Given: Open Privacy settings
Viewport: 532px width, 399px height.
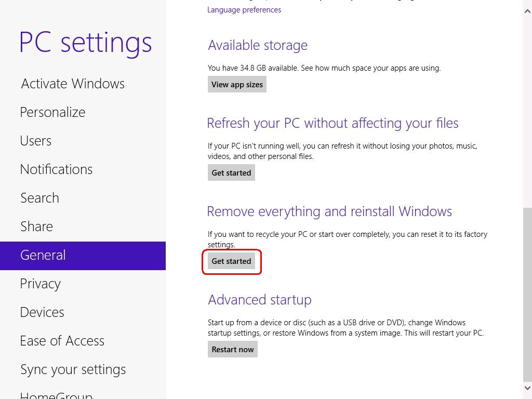Looking at the screenshot, I should 40,284.
